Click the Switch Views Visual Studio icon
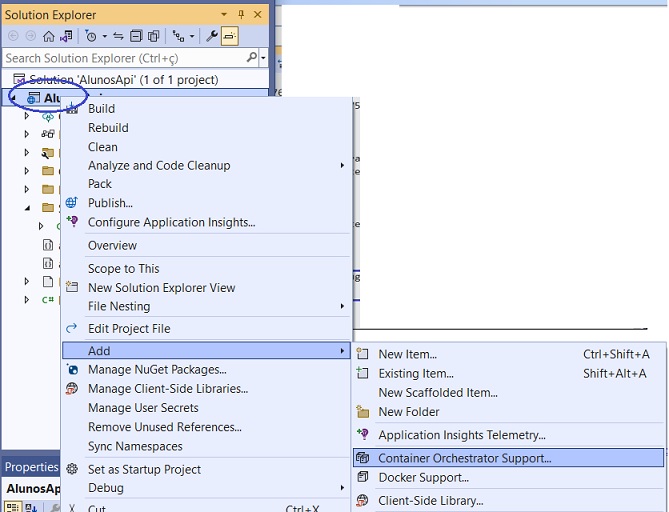The image size is (669, 512). point(66,36)
